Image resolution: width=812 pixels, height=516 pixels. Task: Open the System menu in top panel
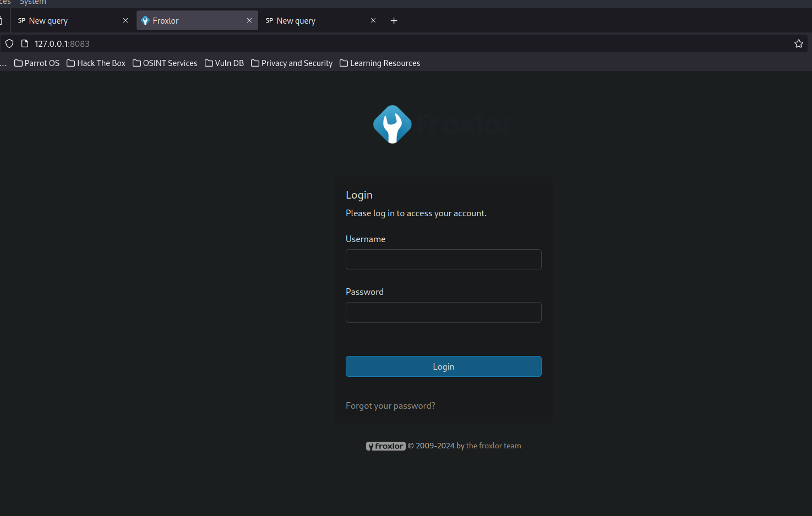pos(33,2)
